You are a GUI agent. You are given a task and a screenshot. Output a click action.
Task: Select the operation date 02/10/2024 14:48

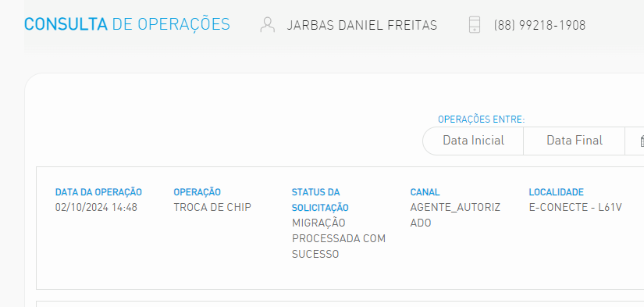click(x=96, y=207)
